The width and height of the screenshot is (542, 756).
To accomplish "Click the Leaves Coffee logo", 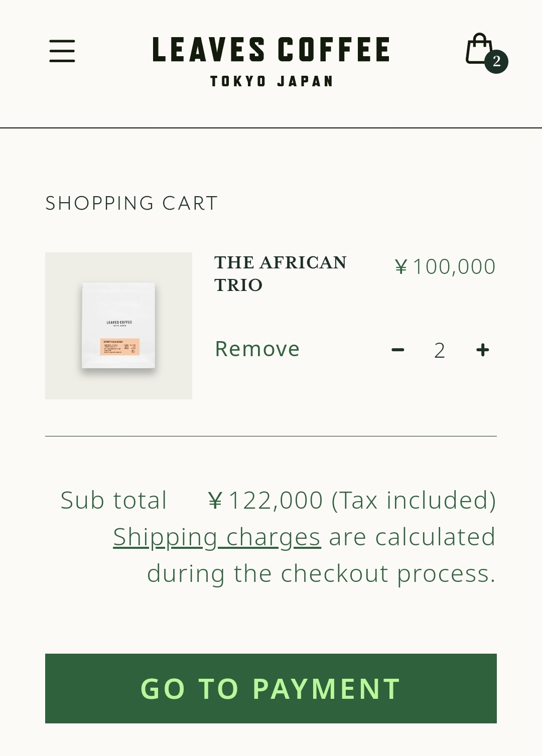I will coord(271,50).
